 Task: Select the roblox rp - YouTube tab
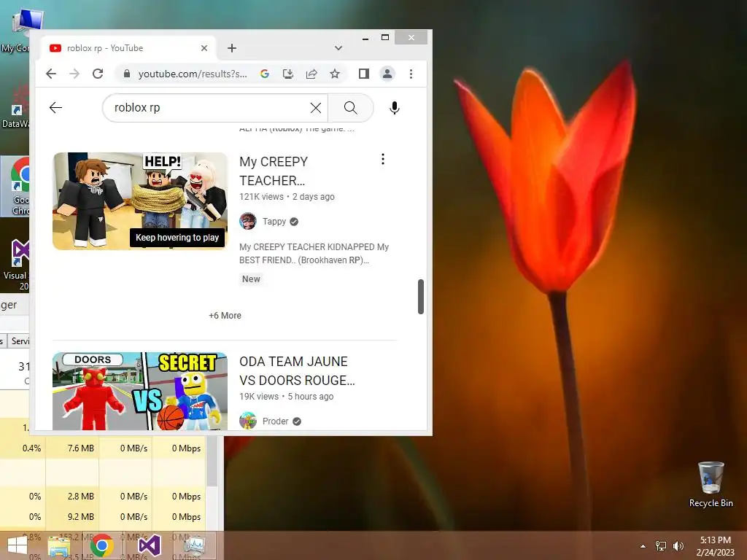click(x=128, y=48)
